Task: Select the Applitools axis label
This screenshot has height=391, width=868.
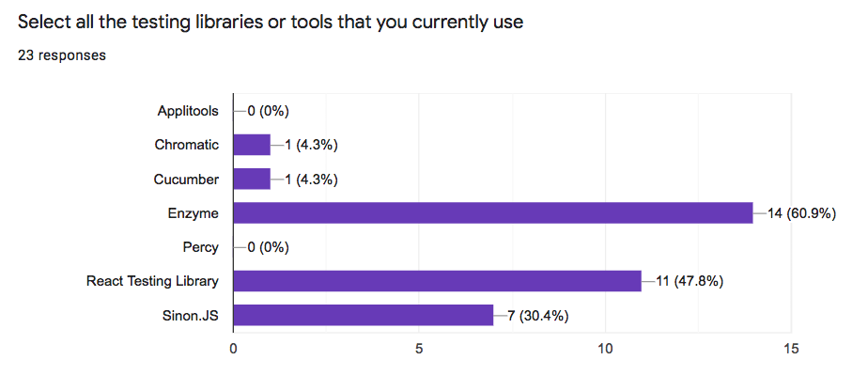Action: click(x=188, y=111)
